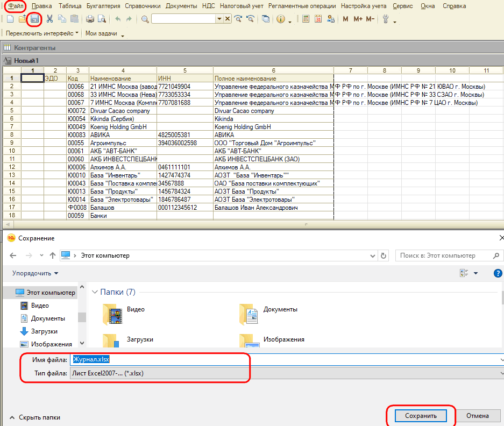The width and height of the screenshot is (504, 426).
Task: Click the Cut scissors icon
Action: tap(49, 19)
